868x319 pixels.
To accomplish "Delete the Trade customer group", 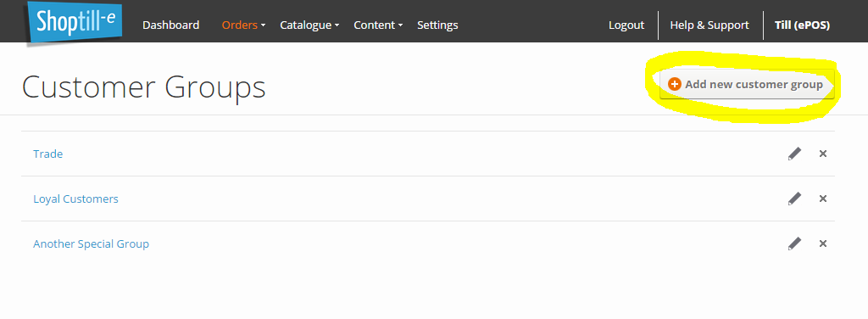I will point(822,154).
